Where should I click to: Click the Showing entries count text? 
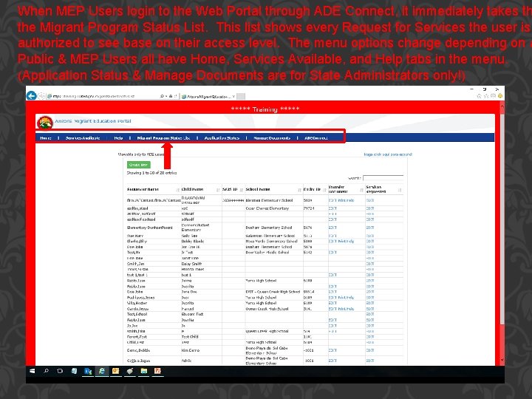(x=151, y=173)
